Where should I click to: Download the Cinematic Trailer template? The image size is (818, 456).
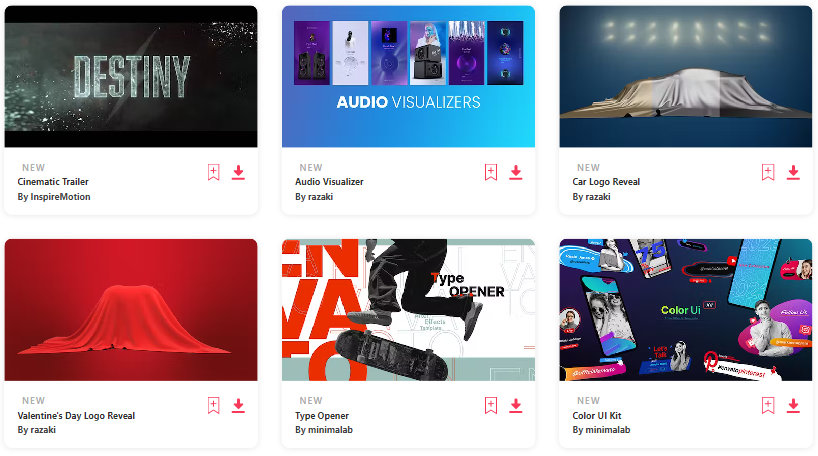point(238,172)
